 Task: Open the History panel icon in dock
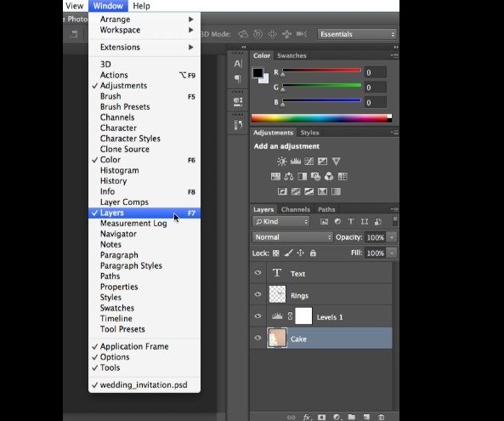(x=238, y=125)
